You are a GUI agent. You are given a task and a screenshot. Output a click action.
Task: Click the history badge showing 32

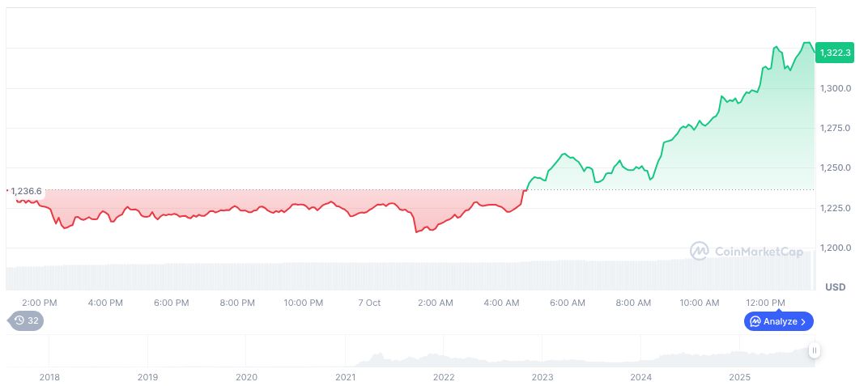(x=26, y=320)
